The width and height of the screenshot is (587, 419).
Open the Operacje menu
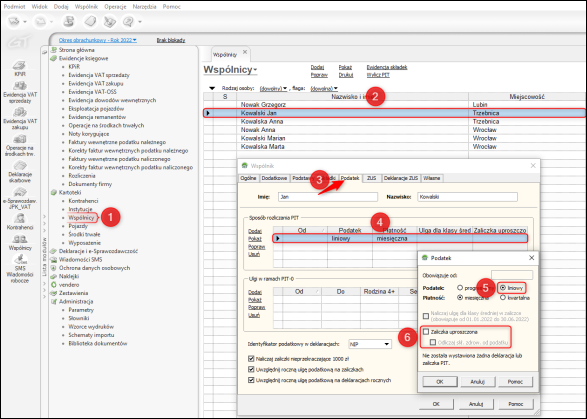click(115, 6)
